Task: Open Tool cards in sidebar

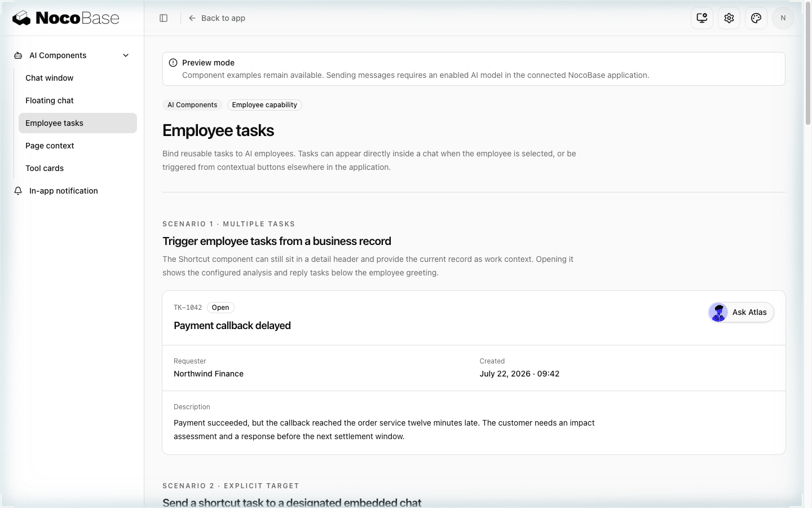Action: pyautogui.click(x=78, y=168)
